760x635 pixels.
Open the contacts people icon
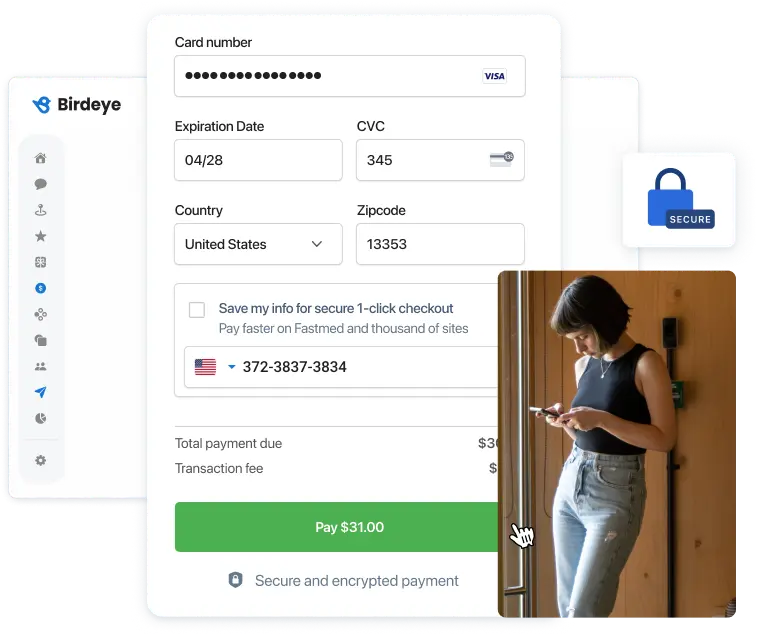coord(41,366)
